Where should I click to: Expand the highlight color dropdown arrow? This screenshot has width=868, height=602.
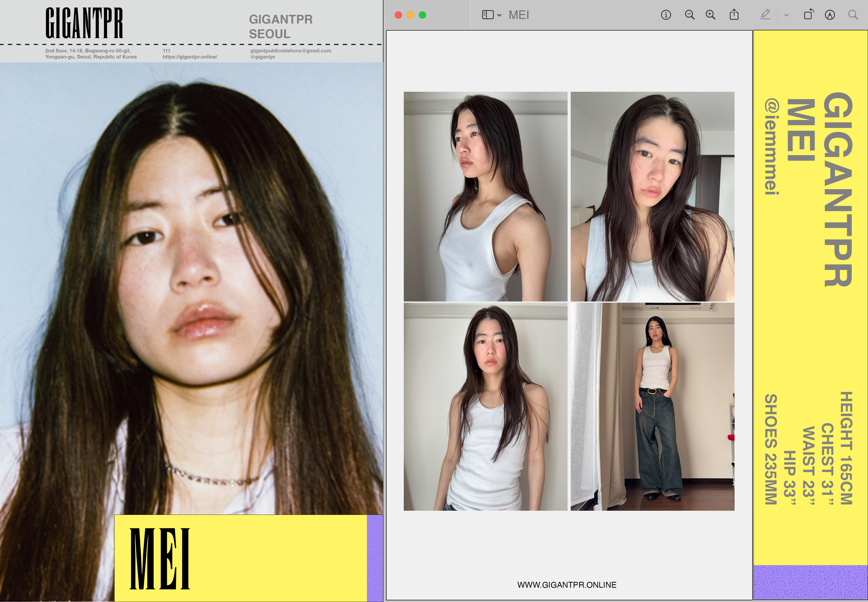pos(786,15)
